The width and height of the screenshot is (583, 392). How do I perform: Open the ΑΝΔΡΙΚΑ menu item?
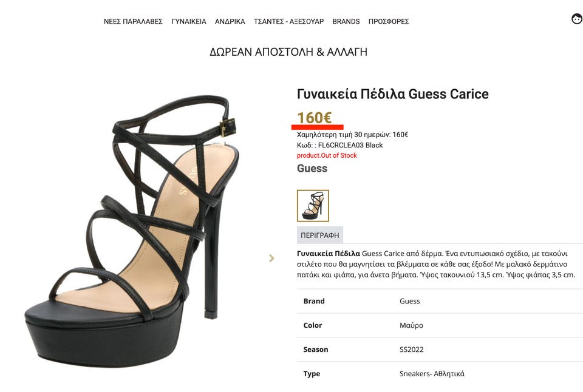coord(230,21)
